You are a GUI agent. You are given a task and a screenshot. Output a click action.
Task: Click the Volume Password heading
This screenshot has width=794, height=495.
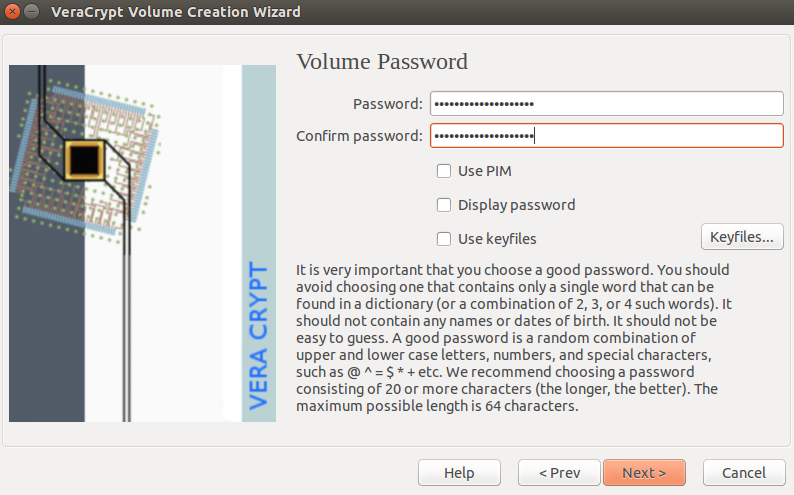tap(382, 62)
